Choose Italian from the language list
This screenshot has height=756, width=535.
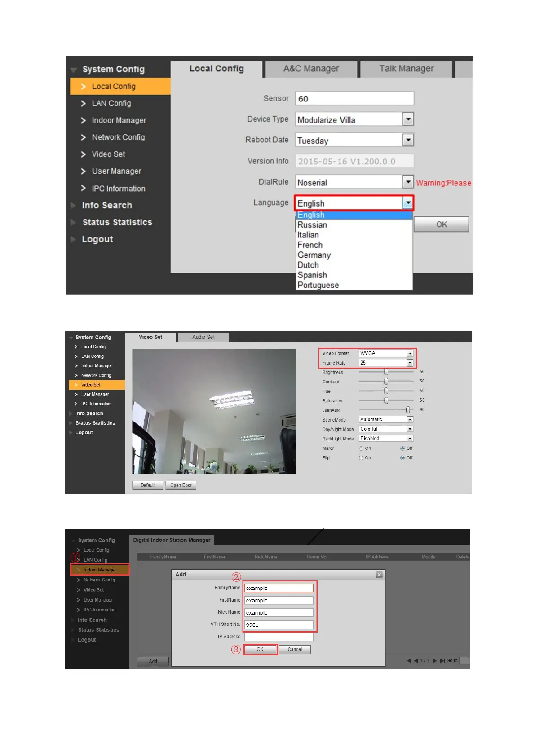(x=354, y=235)
